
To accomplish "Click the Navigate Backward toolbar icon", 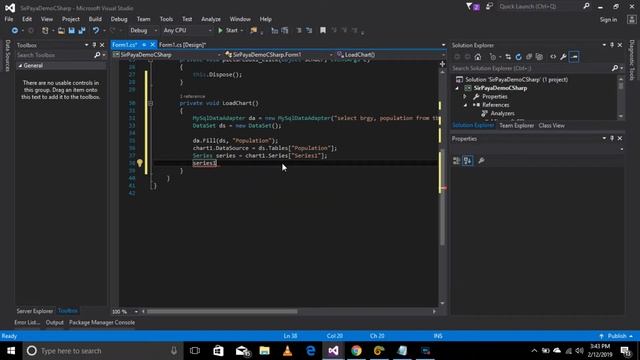I will coord(15,31).
